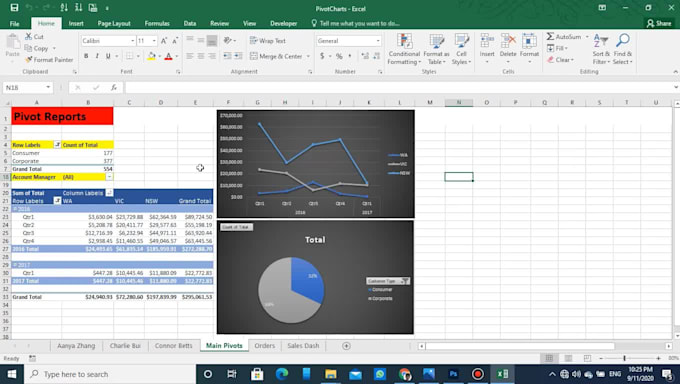Align text to the left
This screenshot has width=680, height=384.
tap(190, 56)
